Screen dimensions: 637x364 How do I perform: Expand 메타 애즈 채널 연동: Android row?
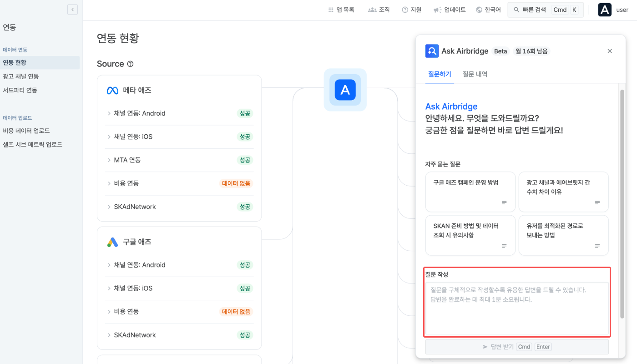[x=179, y=113]
